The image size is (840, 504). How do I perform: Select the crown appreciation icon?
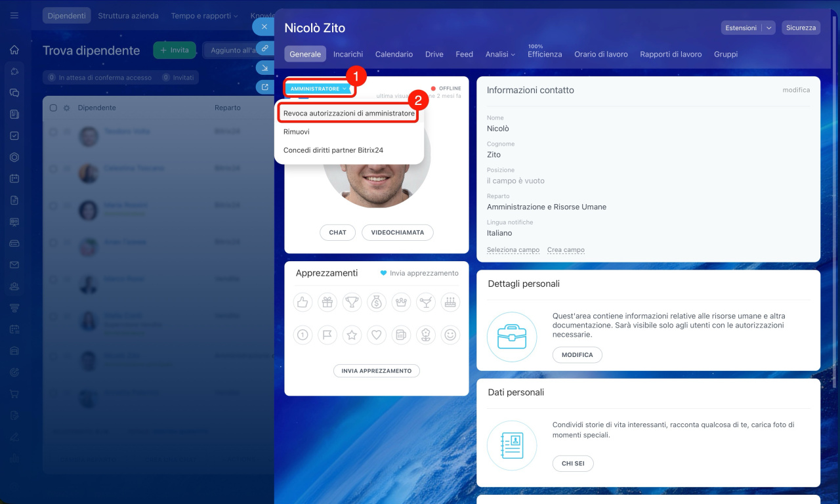coord(401,302)
